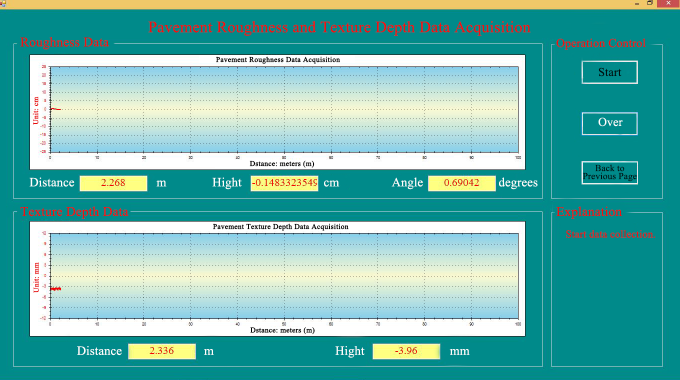Select the roughness Distance field showing 2.268
680x380 pixels.
[x=113, y=183]
